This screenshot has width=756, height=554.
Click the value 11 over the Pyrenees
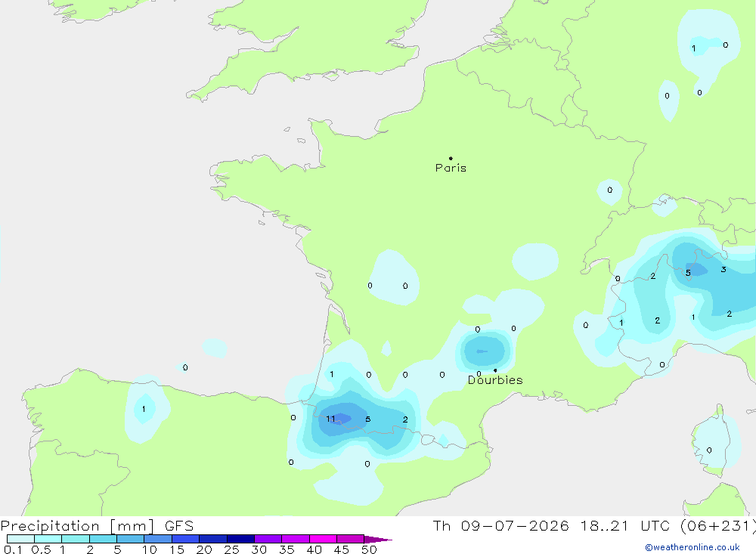[330, 419]
